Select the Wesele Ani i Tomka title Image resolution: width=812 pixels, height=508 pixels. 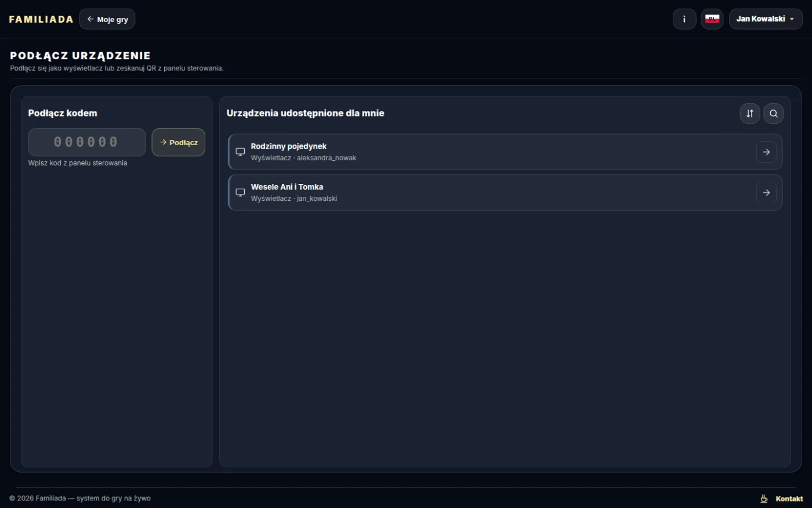tap(287, 187)
